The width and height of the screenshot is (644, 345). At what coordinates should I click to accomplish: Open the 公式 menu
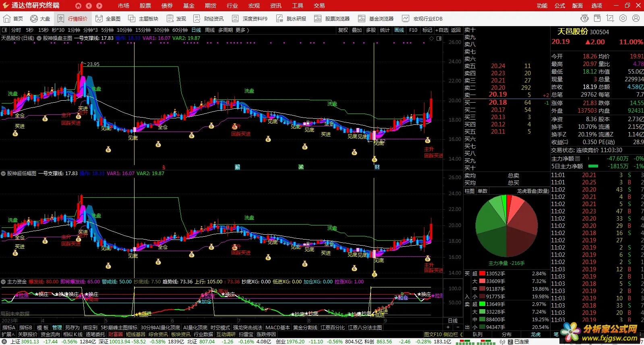(560, 6)
